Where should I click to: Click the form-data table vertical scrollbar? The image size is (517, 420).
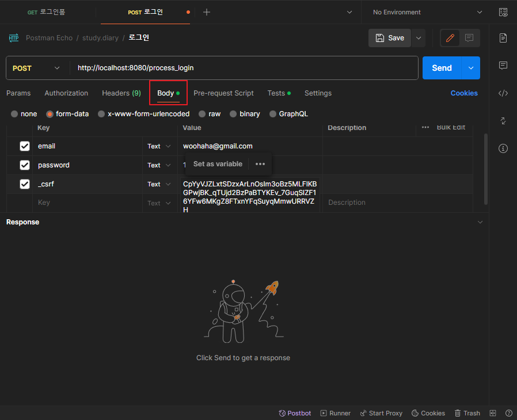(486, 169)
